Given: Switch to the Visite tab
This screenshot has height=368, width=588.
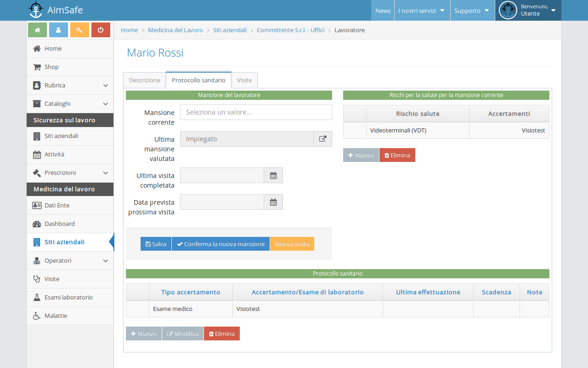Looking at the screenshot, I should (x=244, y=80).
